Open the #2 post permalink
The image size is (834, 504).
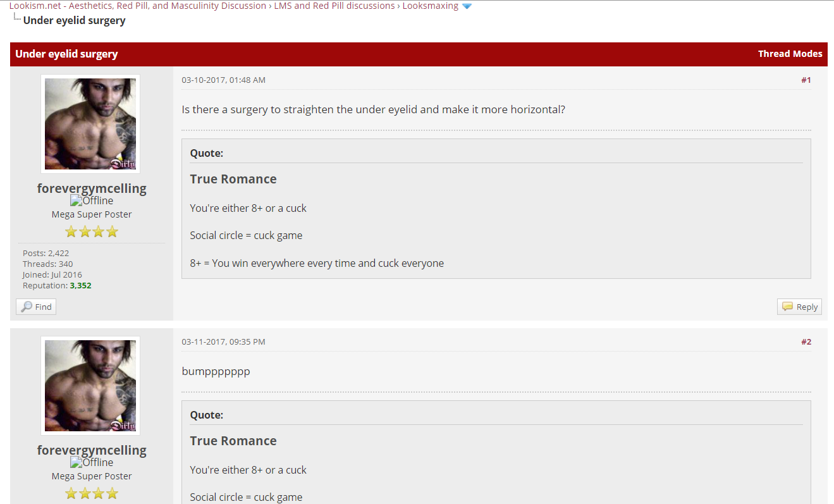coord(806,342)
